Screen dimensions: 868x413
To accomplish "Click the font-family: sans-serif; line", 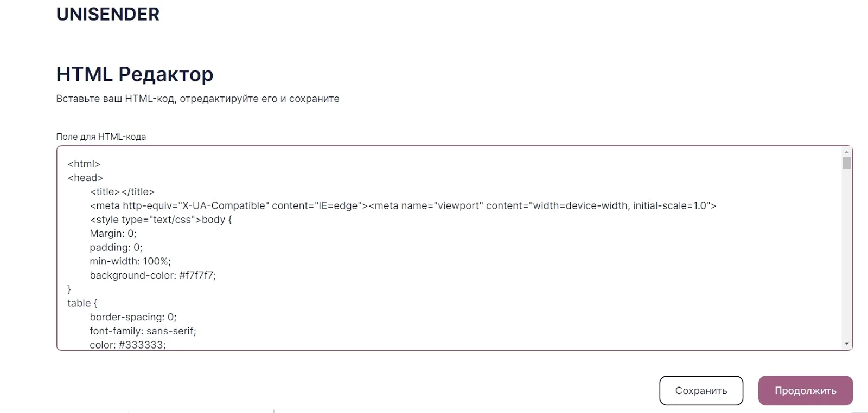I will [x=143, y=331].
